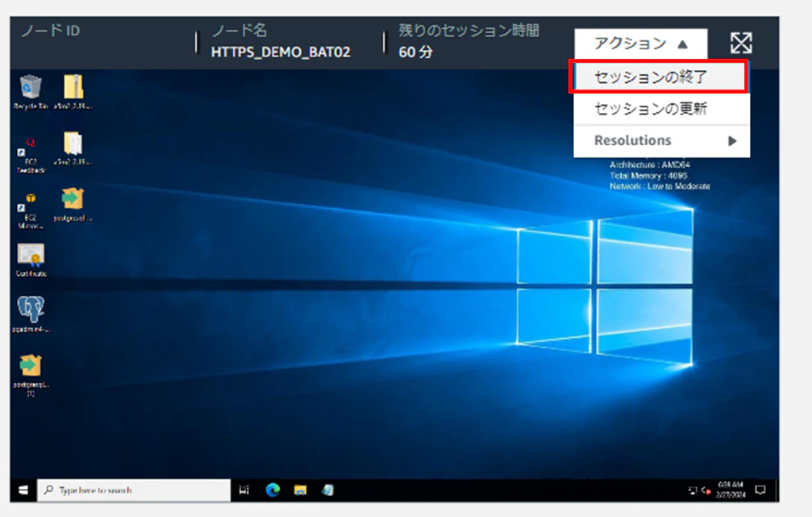The width and height of the screenshot is (812, 517).
Task: Open the notepad-style app on the taskbar
Action: [x=328, y=490]
